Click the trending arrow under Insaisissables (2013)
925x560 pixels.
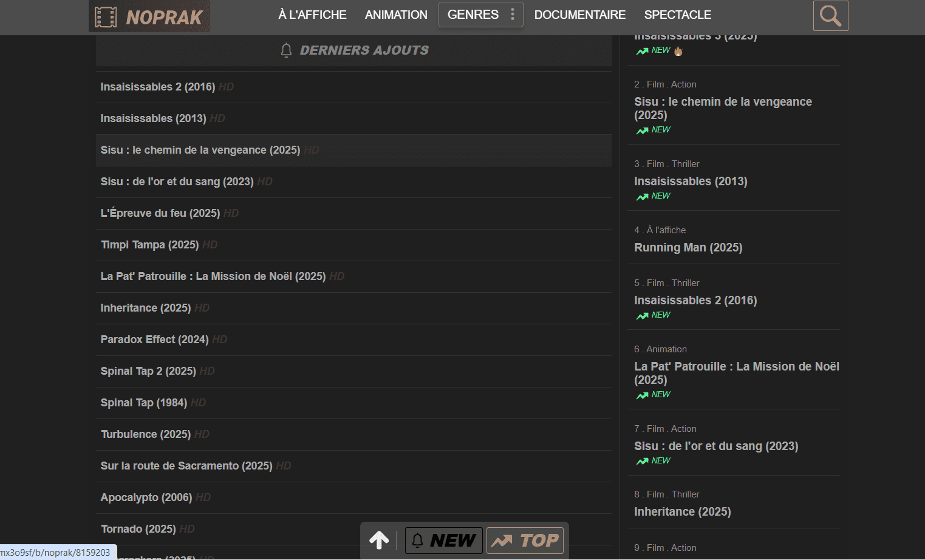pyautogui.click(x=642, y=197)
